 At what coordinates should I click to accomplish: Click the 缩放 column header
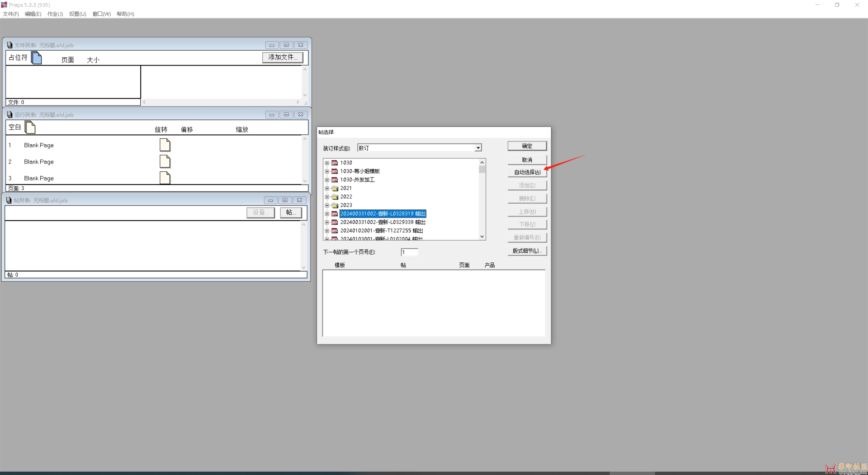point(242,130)
